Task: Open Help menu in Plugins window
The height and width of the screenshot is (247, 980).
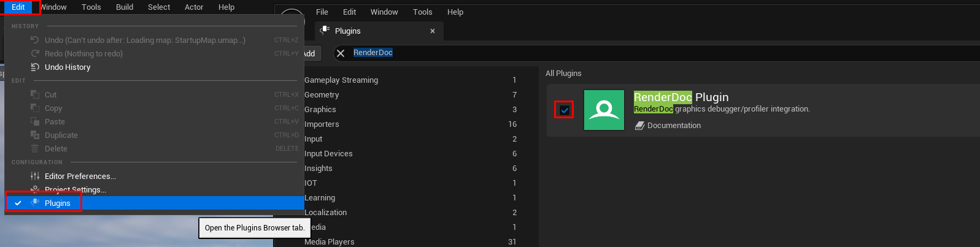Action: (x=455, y=12)
